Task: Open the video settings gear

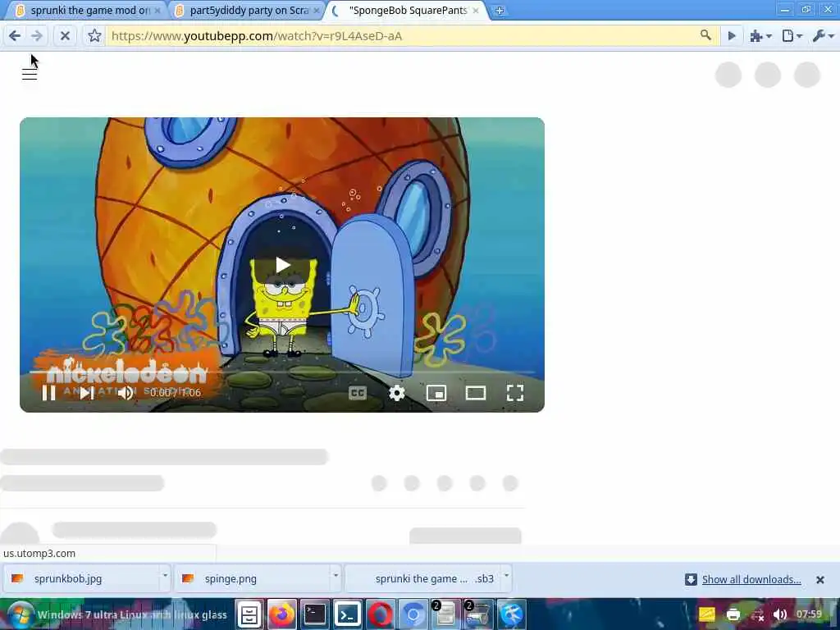Action: click(397, 393)
